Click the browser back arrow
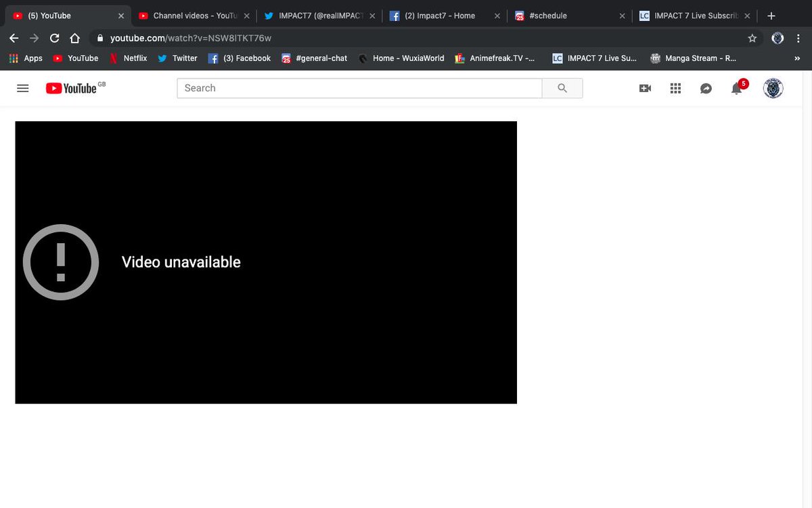The width and height of the screenshot is (812, 508). click(x=14, y=39)
